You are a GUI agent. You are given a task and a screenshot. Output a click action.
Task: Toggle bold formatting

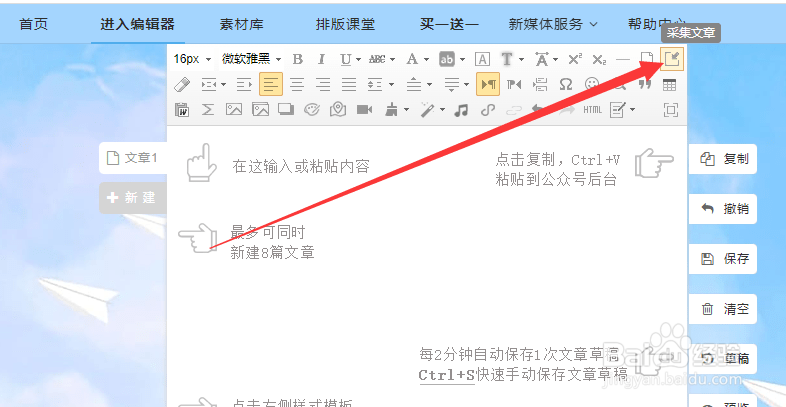click(297, 59)
